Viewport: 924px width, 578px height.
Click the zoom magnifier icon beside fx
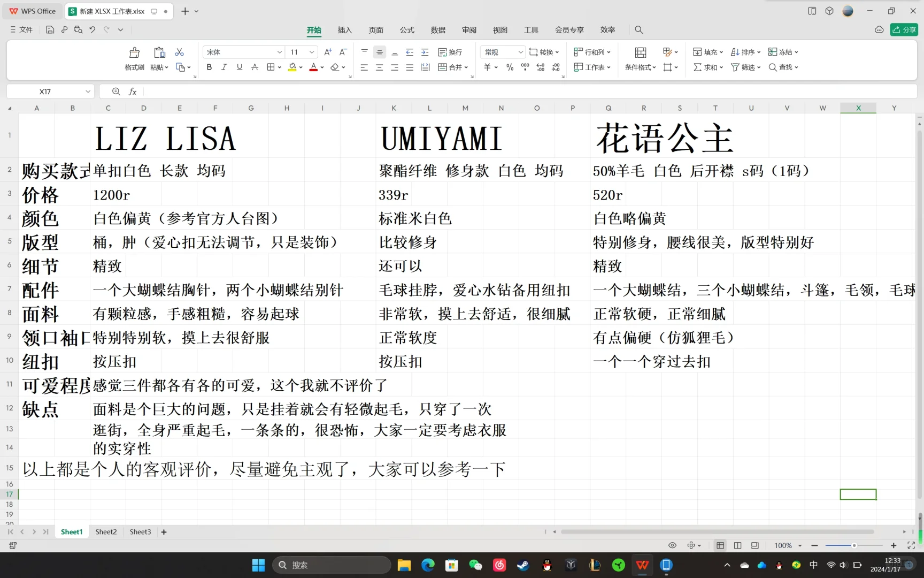[x=116, y=92]
